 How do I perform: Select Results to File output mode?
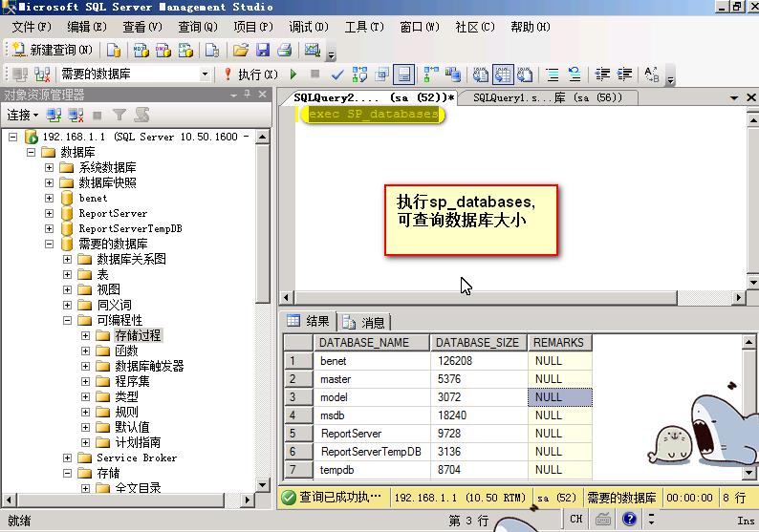(525, 74)
